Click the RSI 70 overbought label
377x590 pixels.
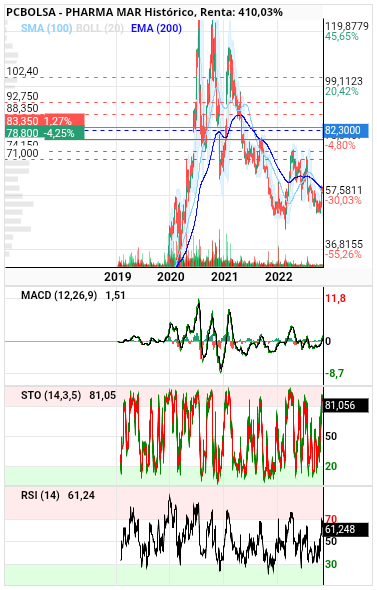[331, 519]
